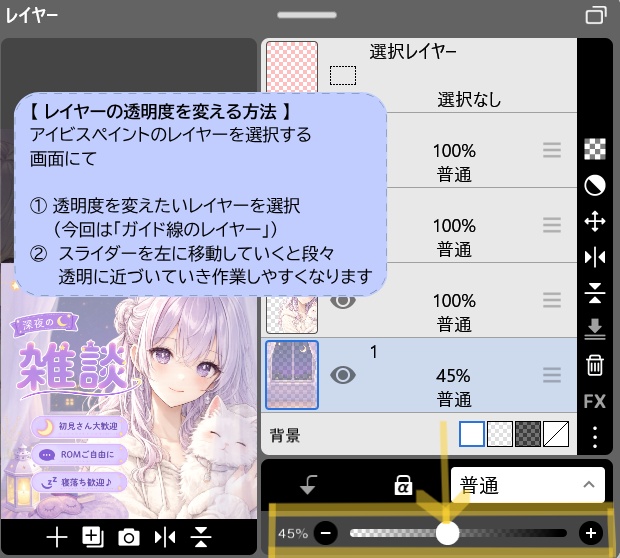Toggle visibility eye of layer 1
Screen dimensions: 620x558
343,375
